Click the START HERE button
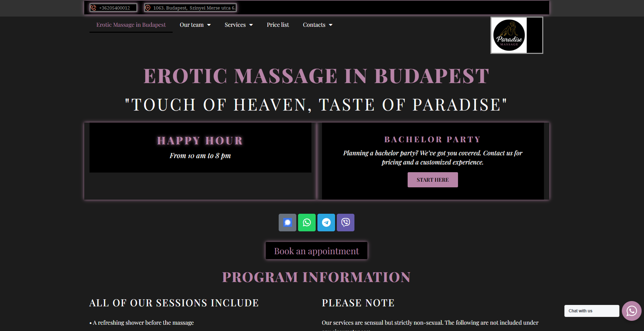 point(433,180)
